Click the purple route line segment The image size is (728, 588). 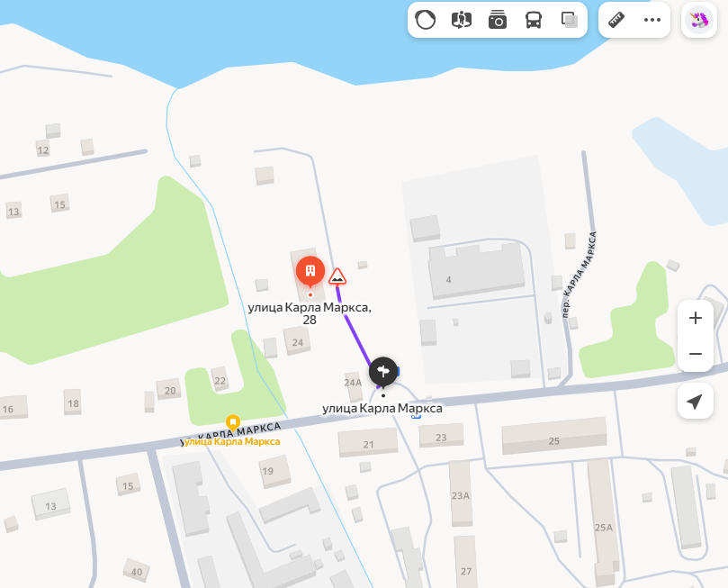353,328
